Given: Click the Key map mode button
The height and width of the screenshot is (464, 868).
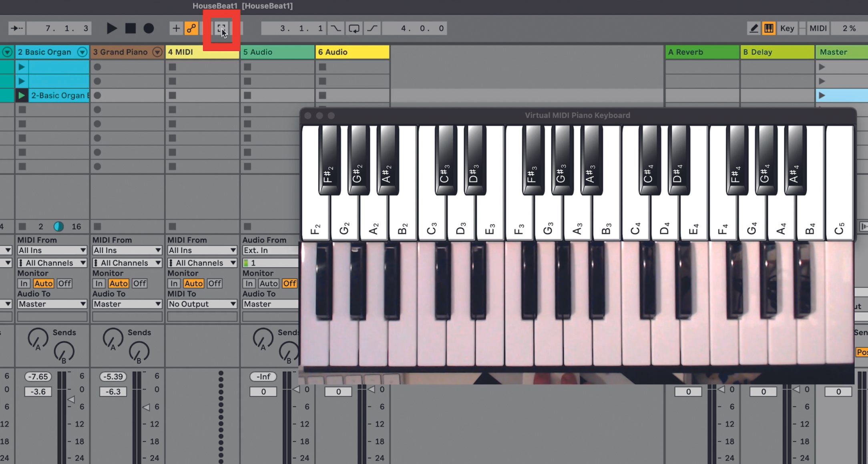Looking at the screenshot, I should 787,28.
